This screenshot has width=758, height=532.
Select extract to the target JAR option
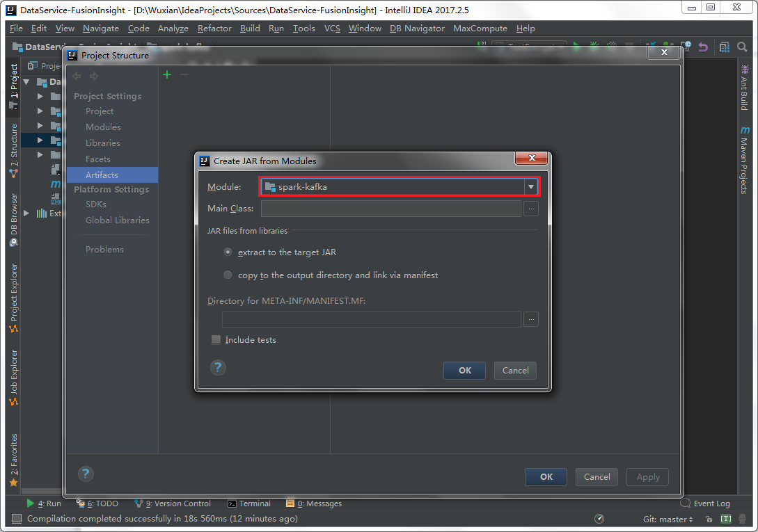228,252
